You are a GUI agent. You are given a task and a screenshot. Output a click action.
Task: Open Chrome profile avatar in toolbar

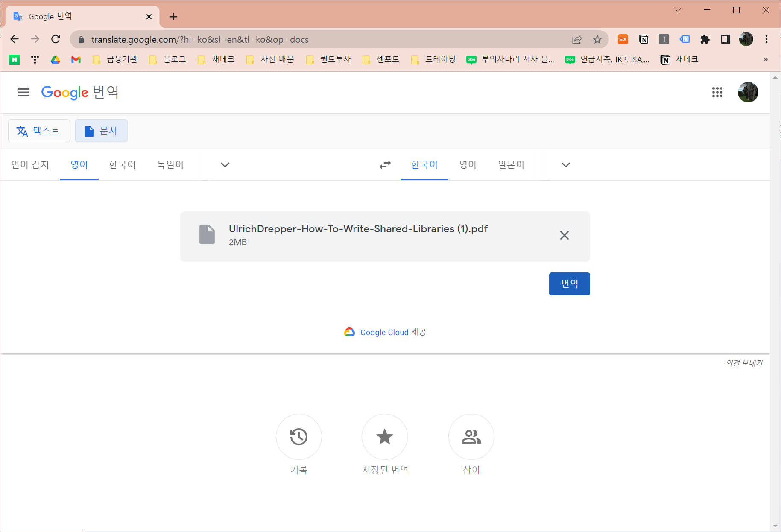[746, 39]
